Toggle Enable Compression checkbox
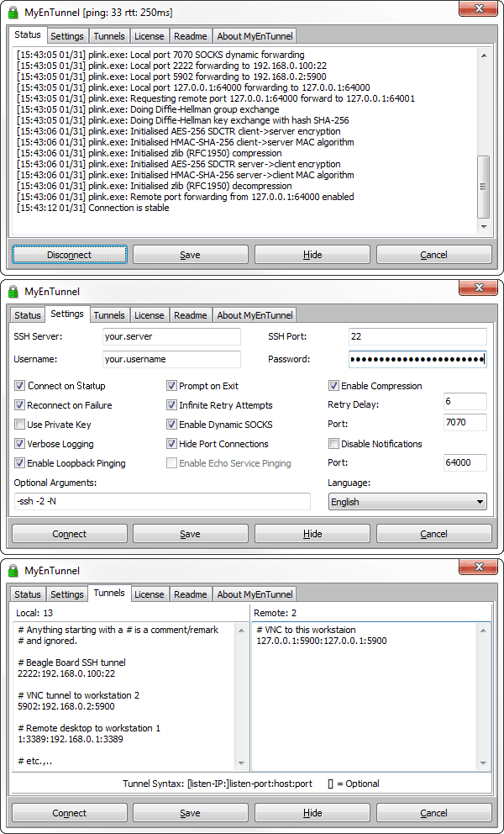This screenshot has width=504, height=834. pos(333,386)
